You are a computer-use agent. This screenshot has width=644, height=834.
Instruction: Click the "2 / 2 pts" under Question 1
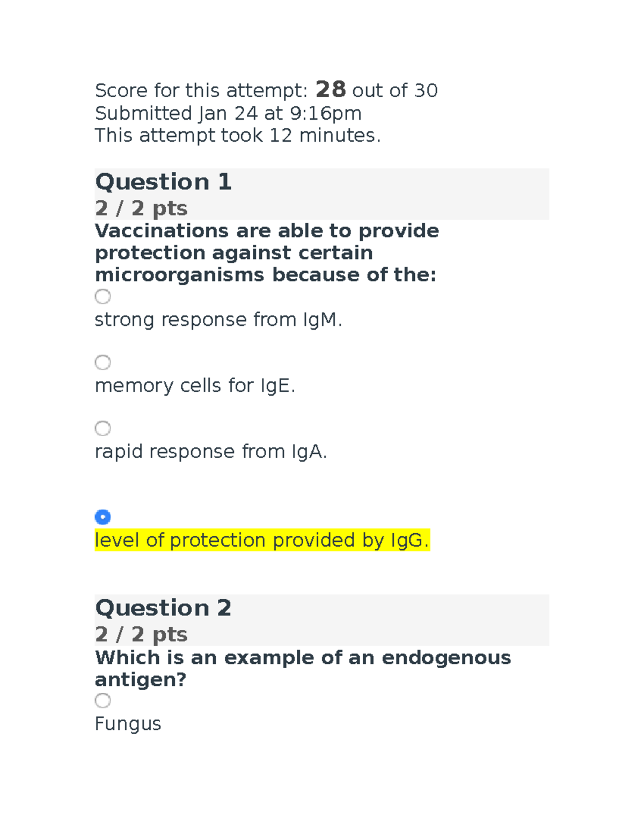click(x=141, y=208)
